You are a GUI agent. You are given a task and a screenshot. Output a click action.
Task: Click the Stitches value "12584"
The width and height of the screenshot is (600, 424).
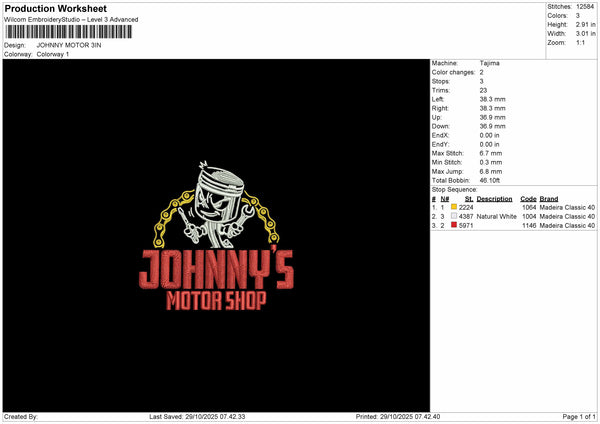tap(585, 7)
